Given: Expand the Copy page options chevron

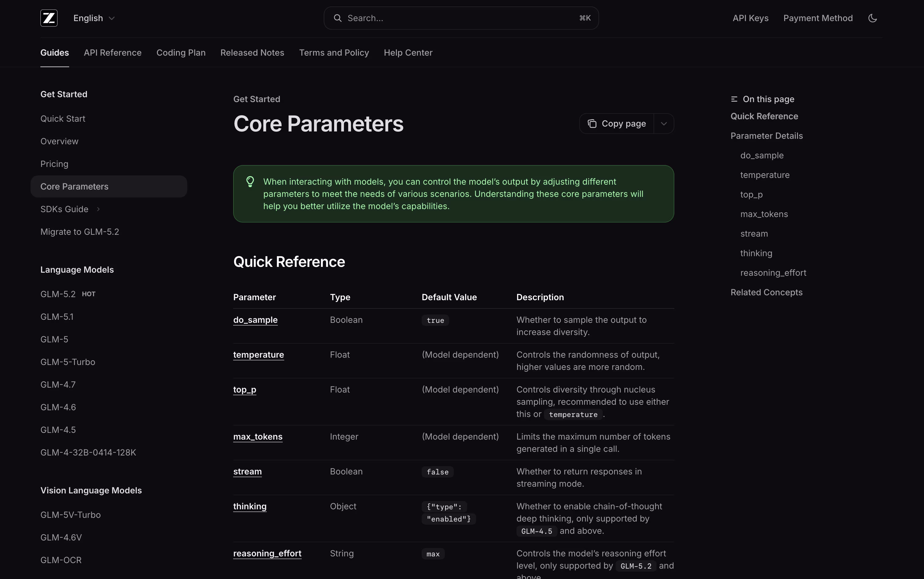Looking at the screenshot, I should point(664,124).
